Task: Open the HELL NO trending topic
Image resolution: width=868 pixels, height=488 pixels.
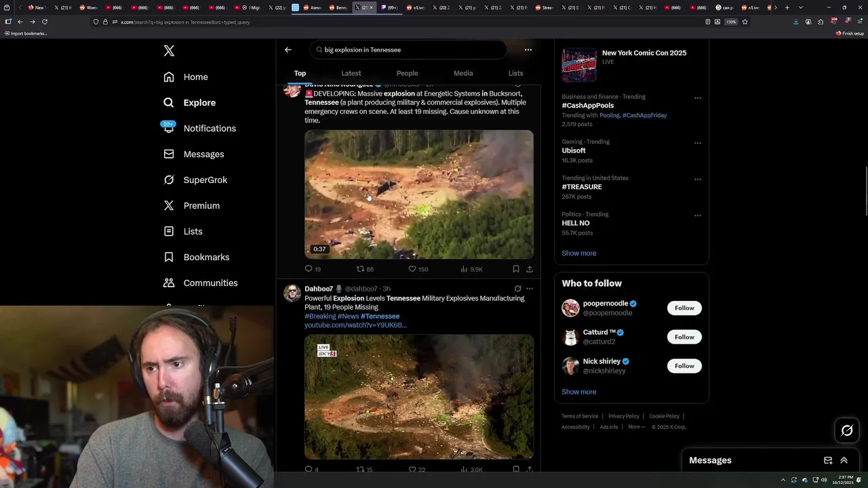Action: [x=576, y=223]
